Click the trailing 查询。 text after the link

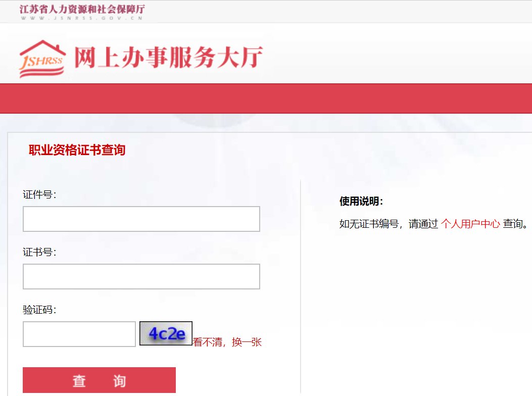pyautogui.click(x=515, y=224)
